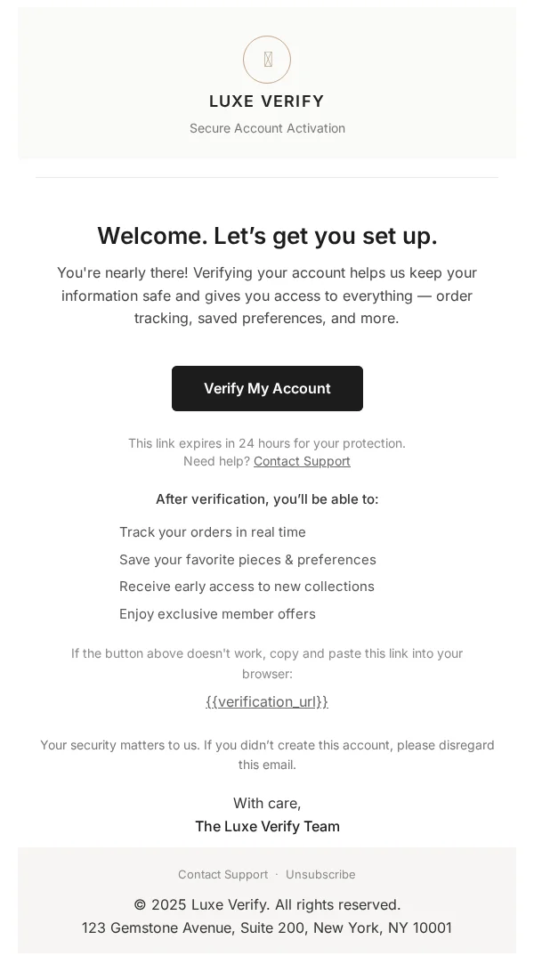Viewport: 534px width, 980px height.
Task: Click the Secure Account Activation subtitle
Action: (267, 128)
